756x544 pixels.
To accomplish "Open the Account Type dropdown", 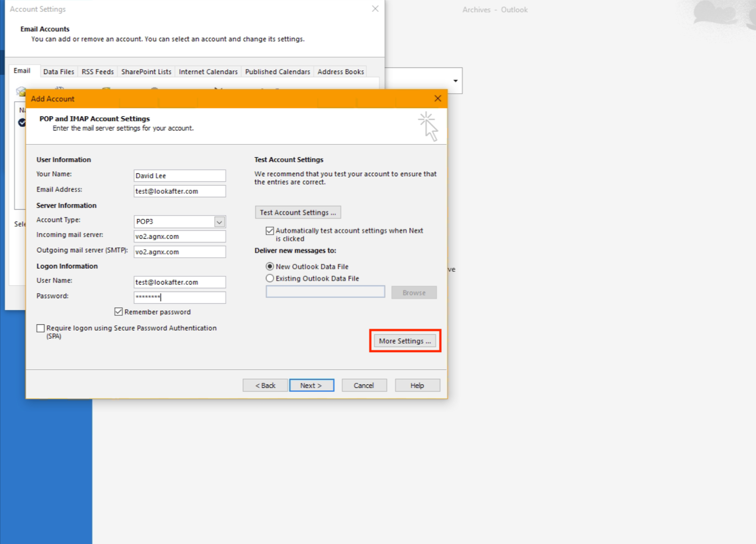I will coord(219,222).
